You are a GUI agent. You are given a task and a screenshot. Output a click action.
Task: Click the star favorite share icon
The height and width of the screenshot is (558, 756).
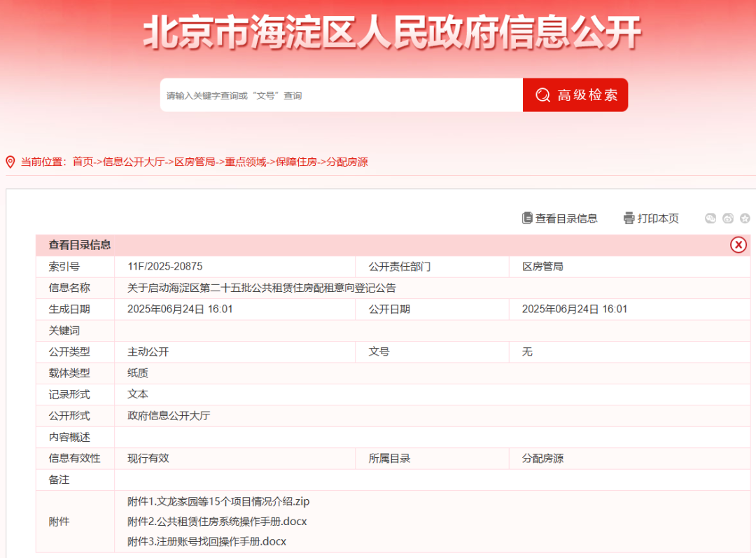coord(745,218)
